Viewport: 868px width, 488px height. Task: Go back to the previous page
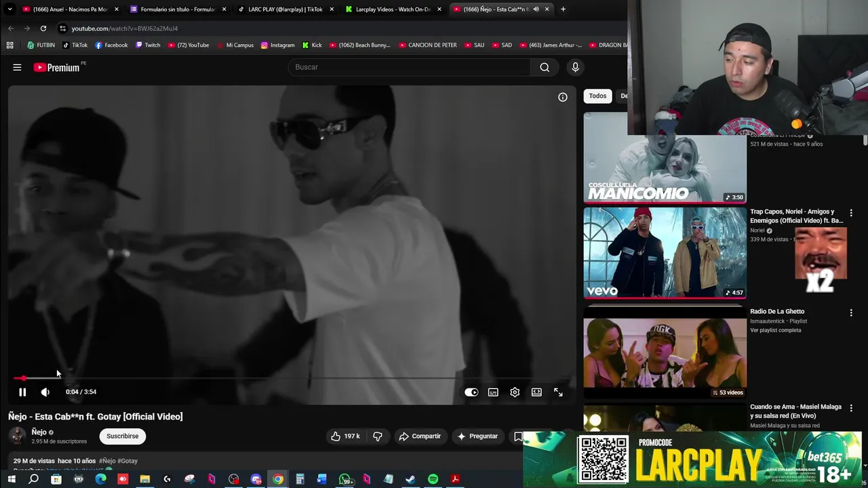click(x=11, y=28)
